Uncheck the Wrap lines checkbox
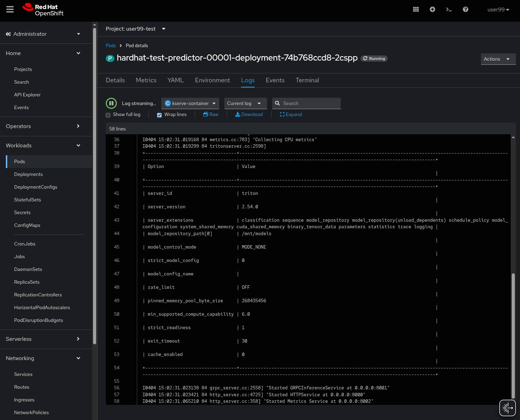This screenshot has height=420, width=520. point(160,115)
